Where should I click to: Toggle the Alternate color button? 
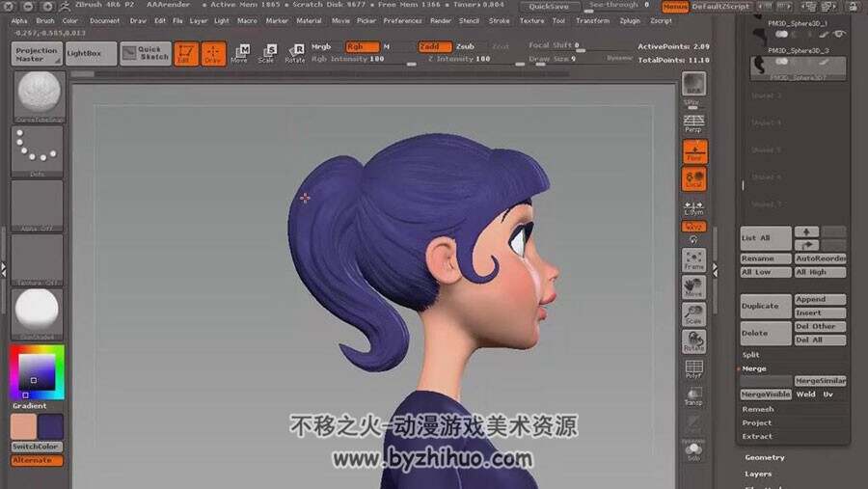click(37, 460)
